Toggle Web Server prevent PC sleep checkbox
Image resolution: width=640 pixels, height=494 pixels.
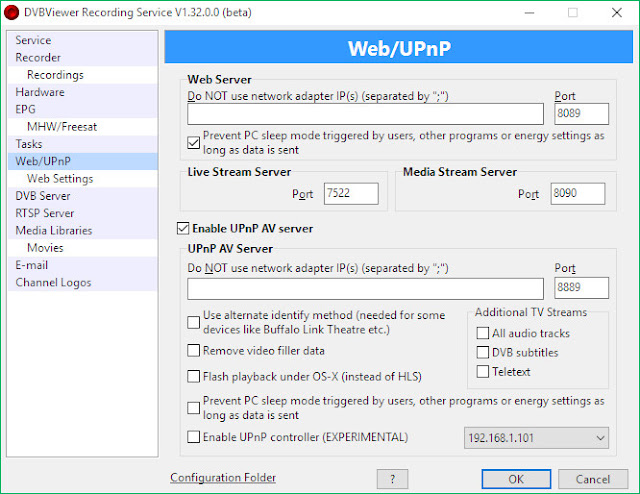193,142
